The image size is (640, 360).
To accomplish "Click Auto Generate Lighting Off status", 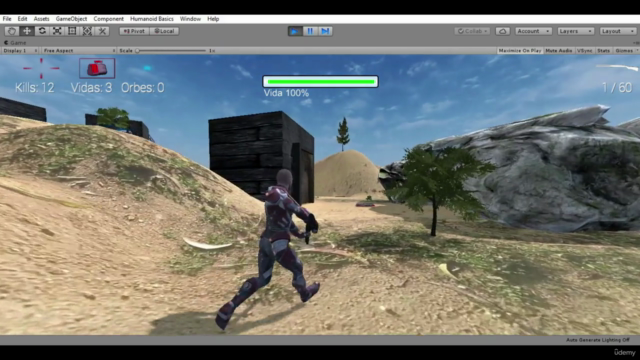I will (598, 340).
